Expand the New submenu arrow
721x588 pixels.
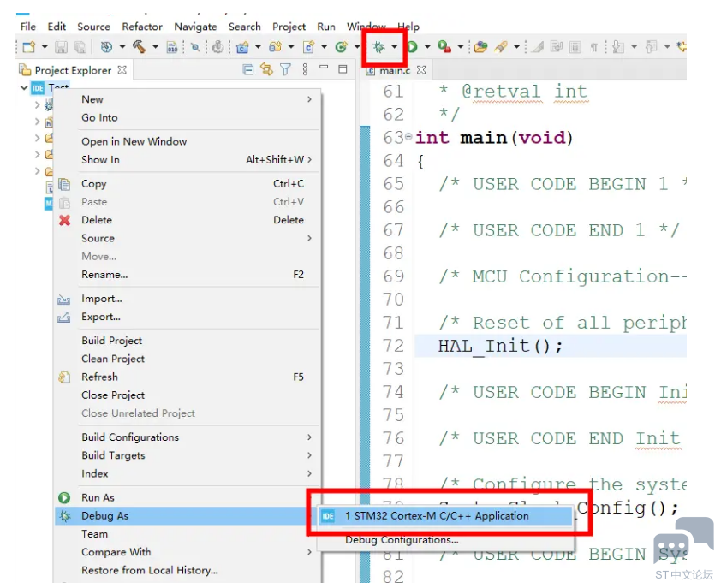[309, 99]
